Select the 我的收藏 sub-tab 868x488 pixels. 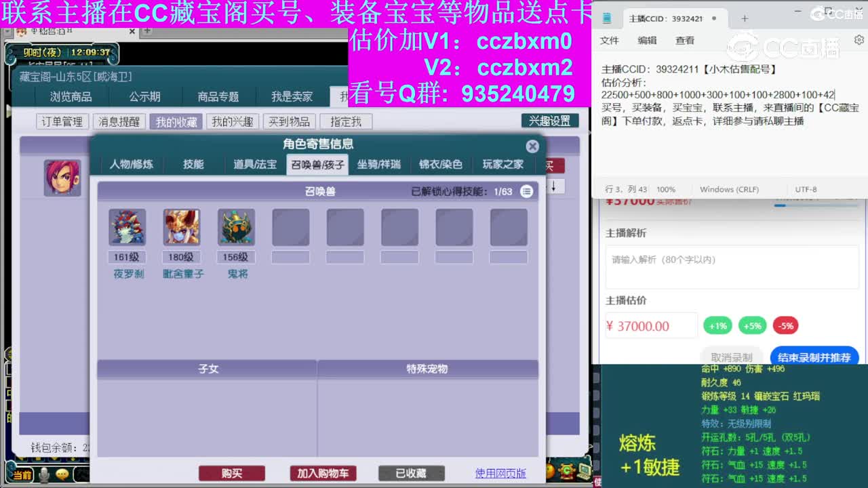[176, 121]
